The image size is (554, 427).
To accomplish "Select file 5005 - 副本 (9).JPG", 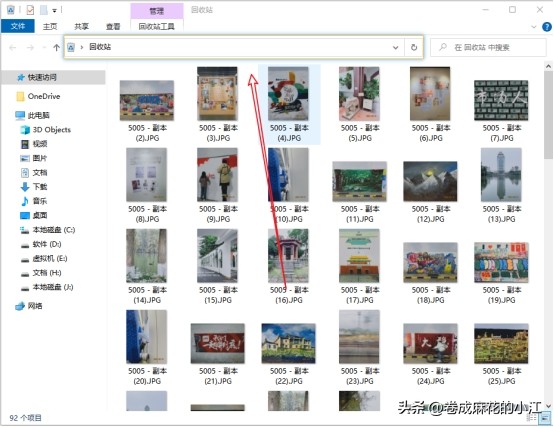I will tap(218, 185).
